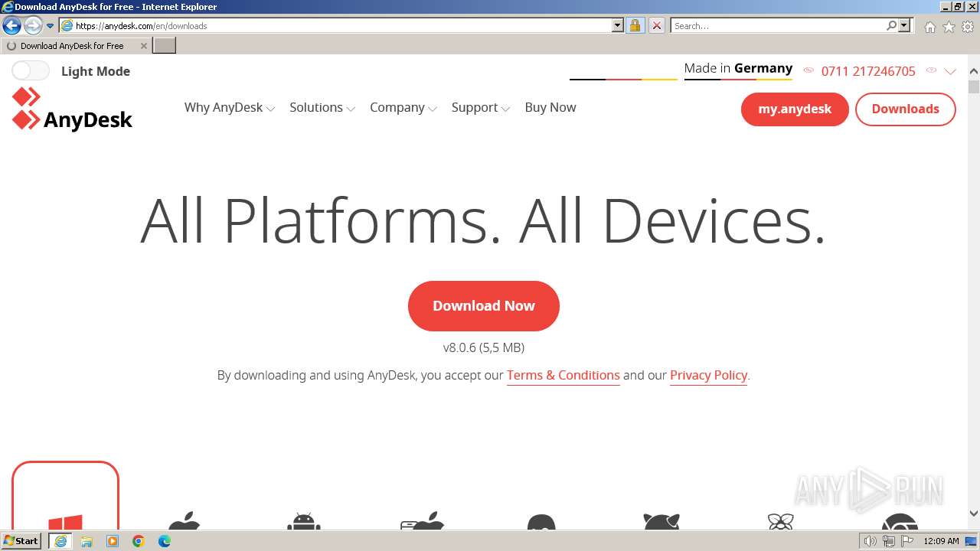
Task: Expand the address bar autocomplete dropdown
Action: pos(618,26)
